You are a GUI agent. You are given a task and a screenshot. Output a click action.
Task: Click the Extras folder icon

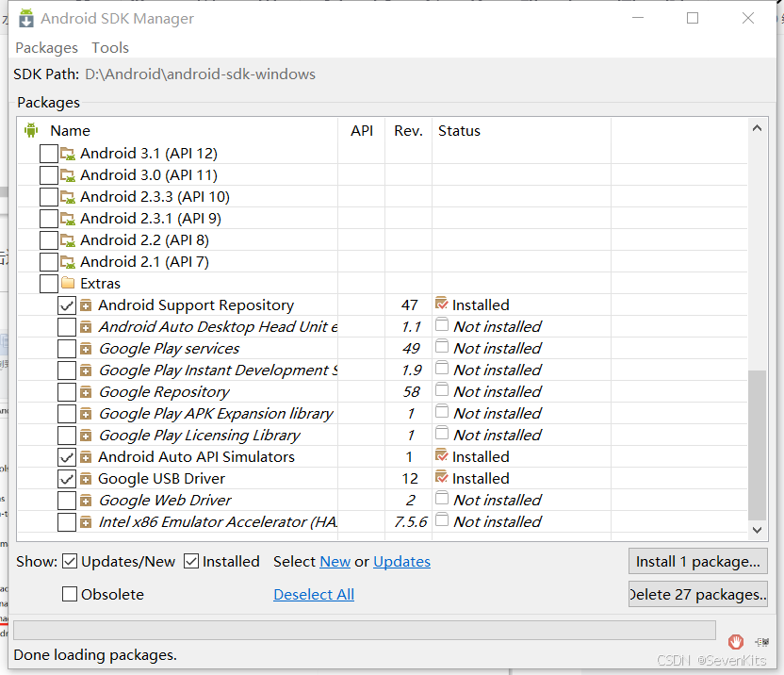click(x=68, y=283)
